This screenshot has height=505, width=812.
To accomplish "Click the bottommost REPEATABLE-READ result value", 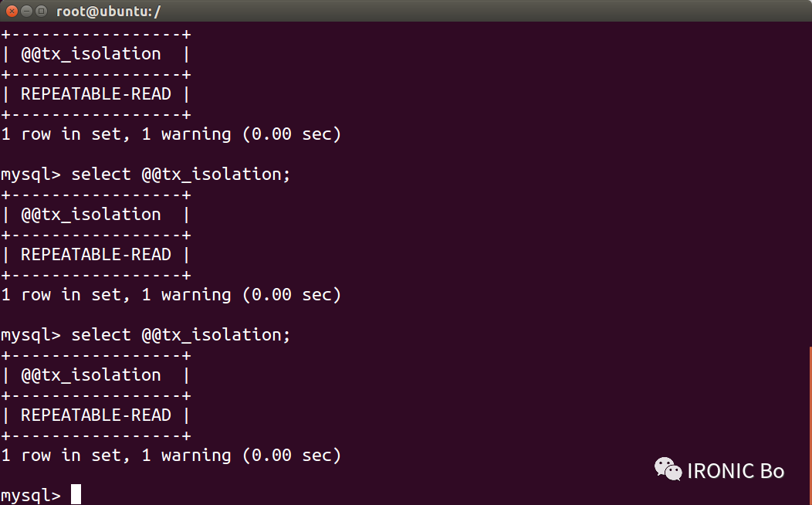I will point(96,415).
